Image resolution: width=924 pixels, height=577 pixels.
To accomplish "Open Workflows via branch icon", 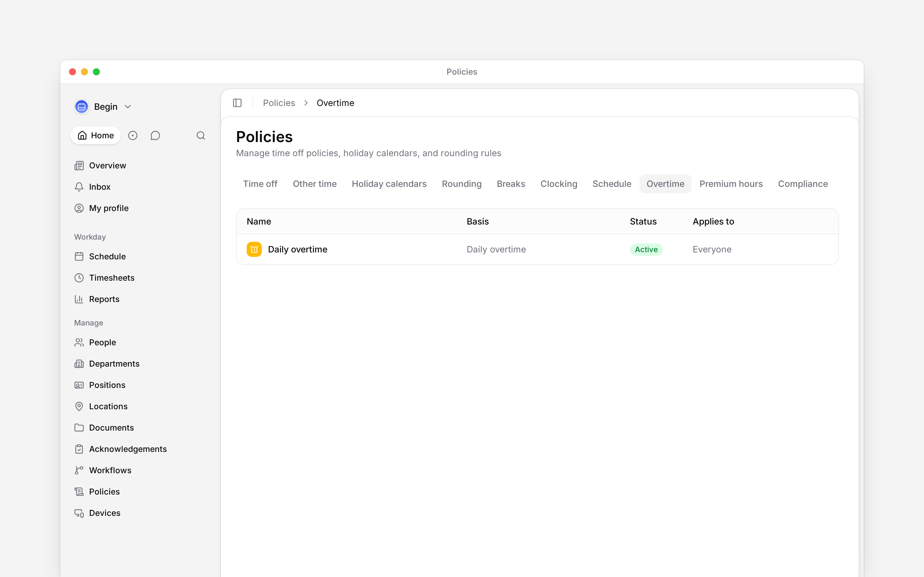I will click(79, 470).
